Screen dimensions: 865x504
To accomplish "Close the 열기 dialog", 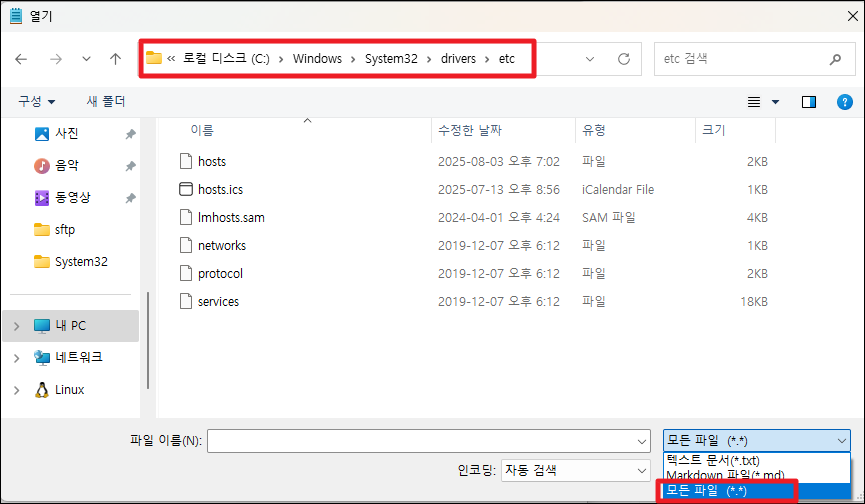I will [x=852, y=16].
